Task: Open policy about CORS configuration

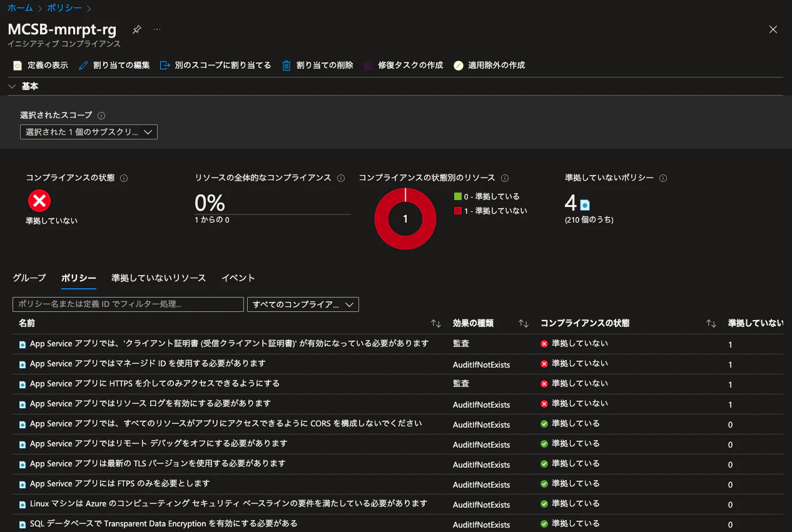Action: pyautogui.click(x=226, y=423)
